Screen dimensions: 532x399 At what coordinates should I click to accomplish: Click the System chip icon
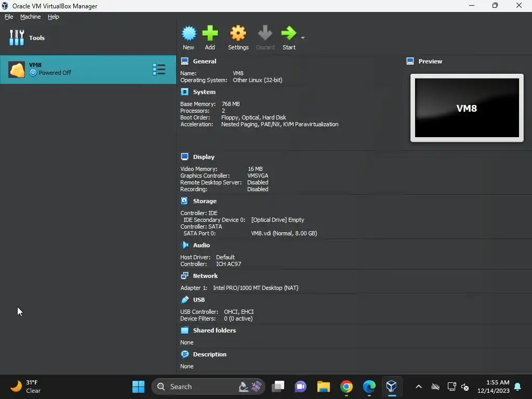(184, 92)
